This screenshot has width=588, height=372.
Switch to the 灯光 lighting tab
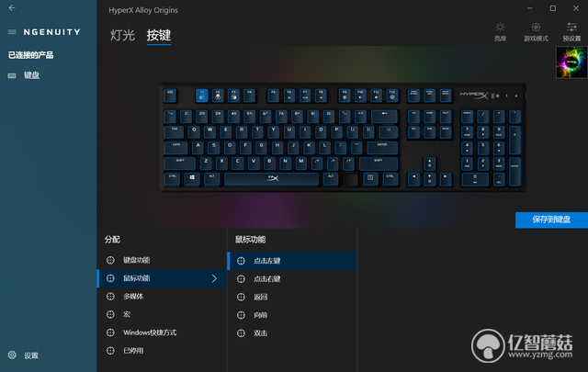click(x=122, y=35)
